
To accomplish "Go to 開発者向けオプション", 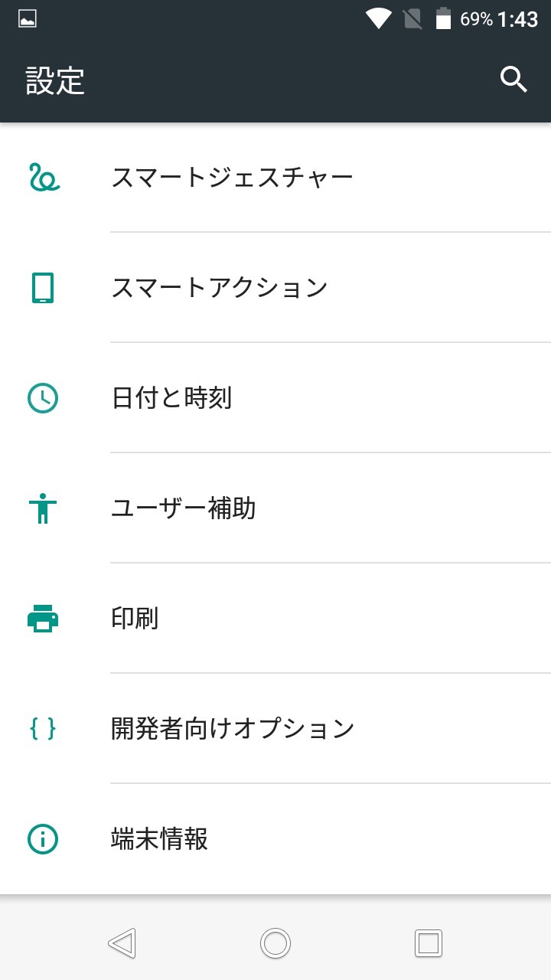I will click(x=233, y=729).
